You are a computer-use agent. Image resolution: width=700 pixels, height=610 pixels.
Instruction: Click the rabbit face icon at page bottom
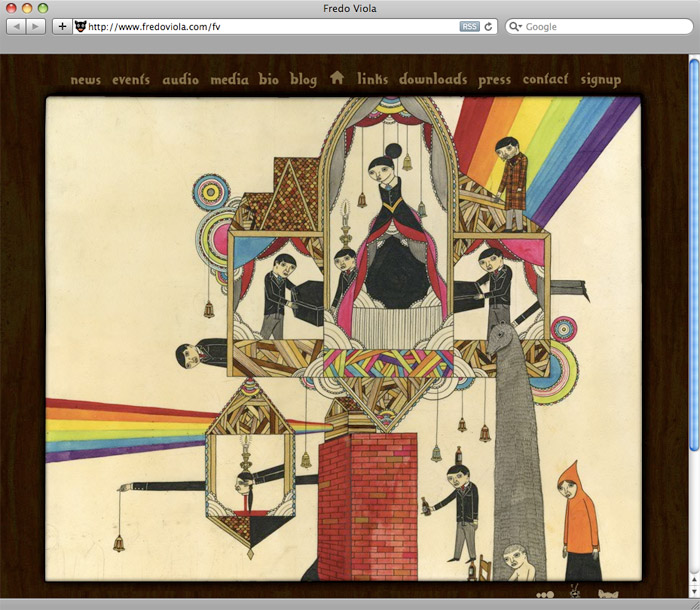click(575, 593)
